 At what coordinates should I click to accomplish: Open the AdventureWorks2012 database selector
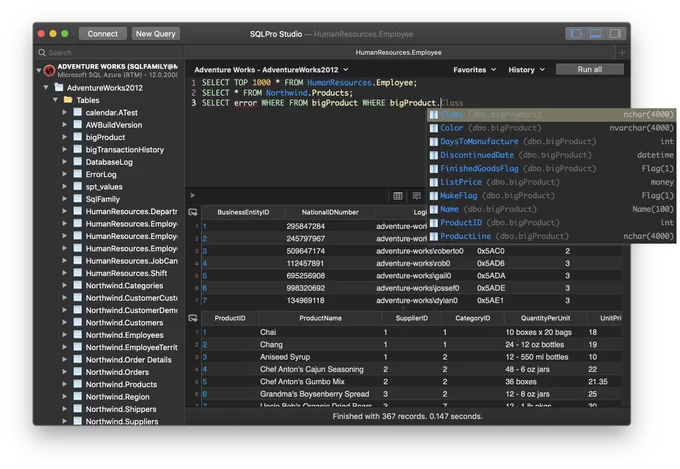(271, 70)
